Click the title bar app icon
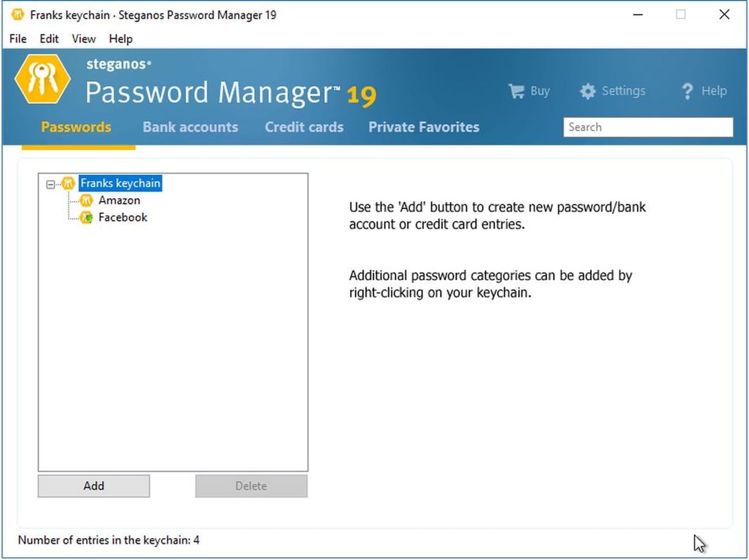The width and height of the screenshot is (749, 560). pos(18,15)
